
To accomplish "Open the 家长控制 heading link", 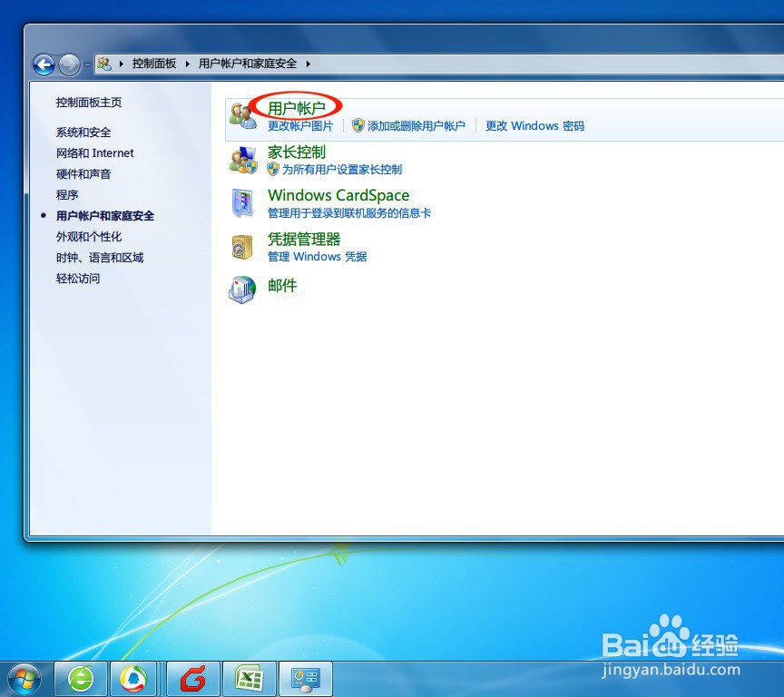I will point(297,152).
